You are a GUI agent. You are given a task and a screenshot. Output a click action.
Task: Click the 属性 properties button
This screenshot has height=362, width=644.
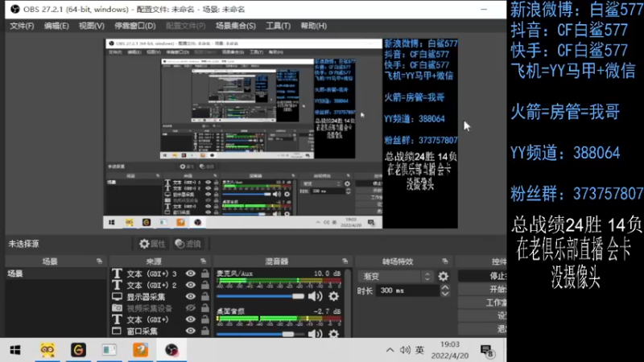point(152,244)
